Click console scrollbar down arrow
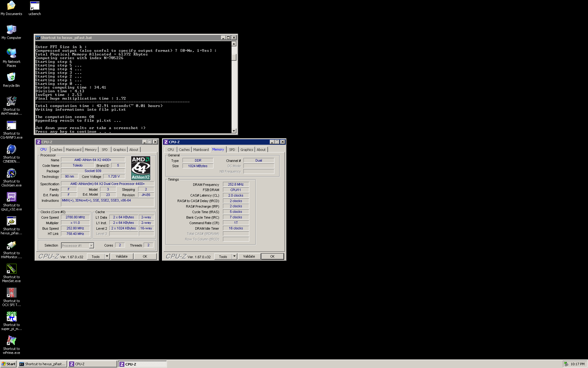This screenshot has width=588, height=368. [234, 131]
